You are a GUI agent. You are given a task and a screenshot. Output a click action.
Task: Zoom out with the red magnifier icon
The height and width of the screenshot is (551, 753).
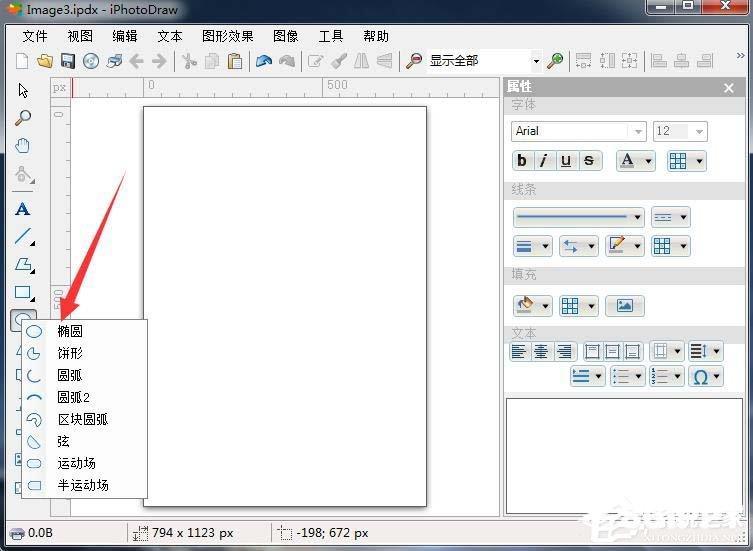[413, 61]
